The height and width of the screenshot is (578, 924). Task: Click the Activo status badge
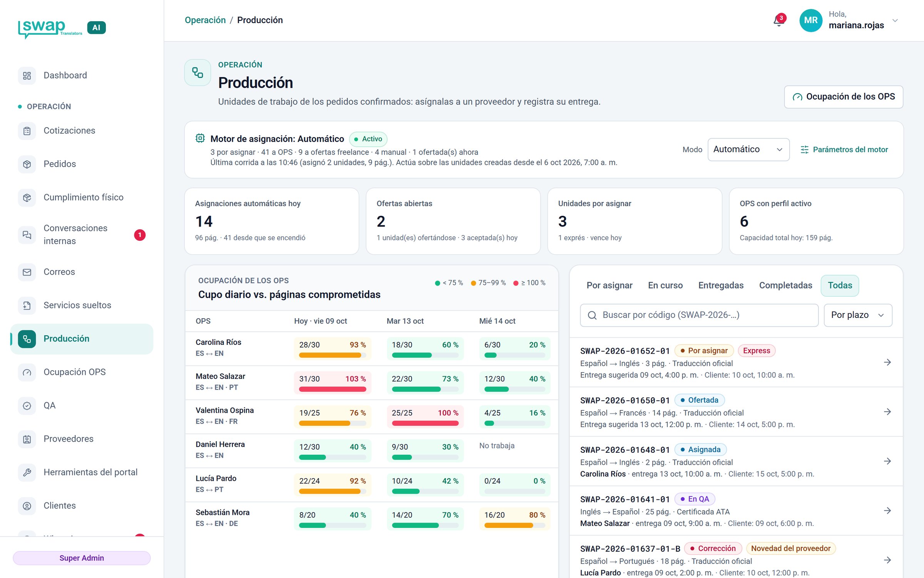pyautogui.click(x=368, y=139)
